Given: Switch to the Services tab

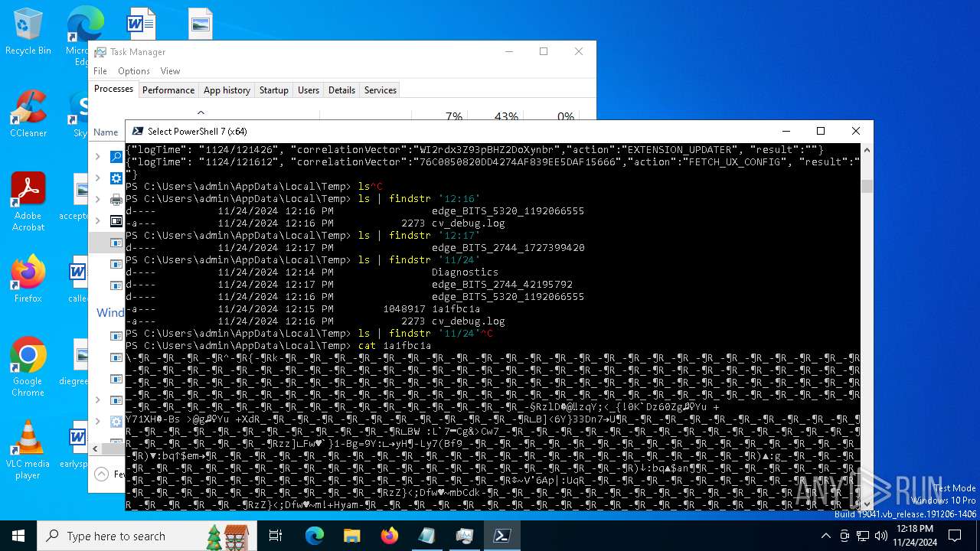Looking at the screenshot, I should 381,90.
